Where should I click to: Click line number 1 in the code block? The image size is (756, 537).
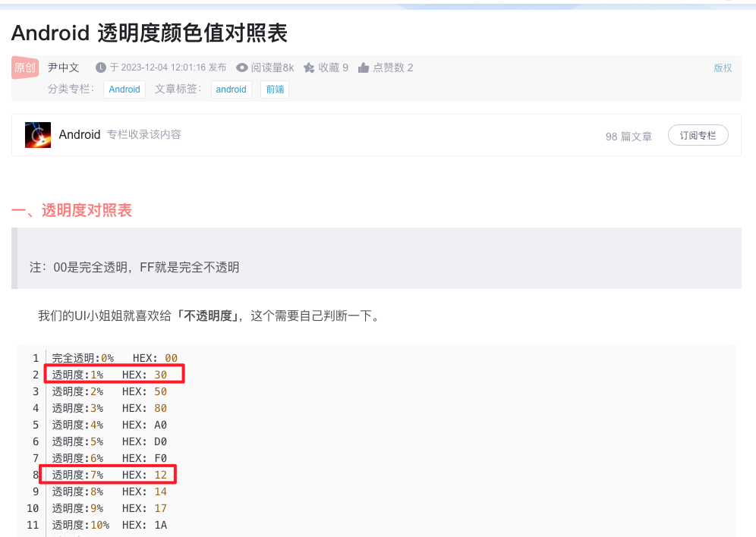click(37, 357)
